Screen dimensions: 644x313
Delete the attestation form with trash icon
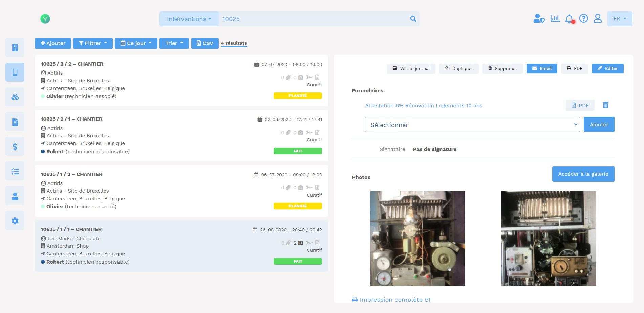coord(605,105)
